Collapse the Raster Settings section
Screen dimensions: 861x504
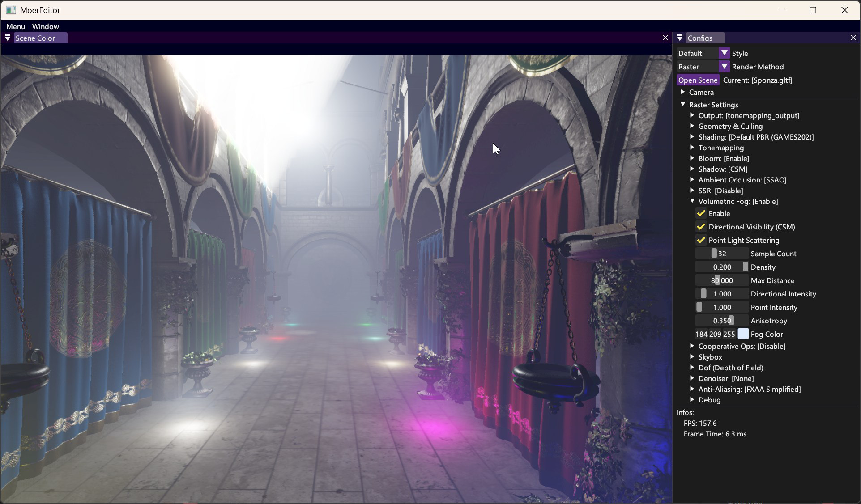pos(683,105)
